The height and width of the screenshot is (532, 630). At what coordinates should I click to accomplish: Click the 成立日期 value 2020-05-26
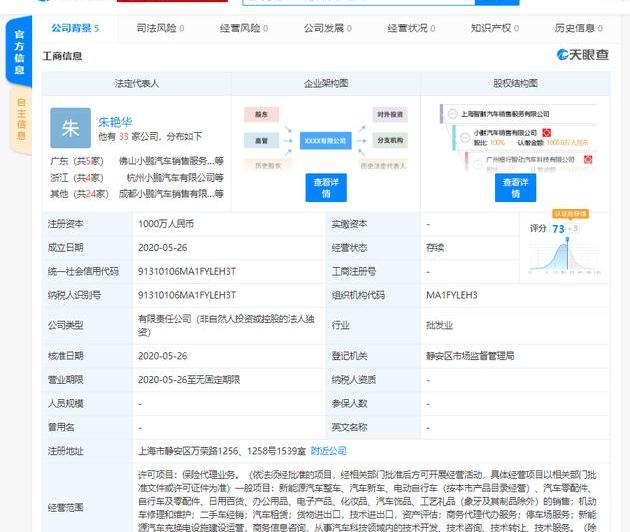pos(163,248)
